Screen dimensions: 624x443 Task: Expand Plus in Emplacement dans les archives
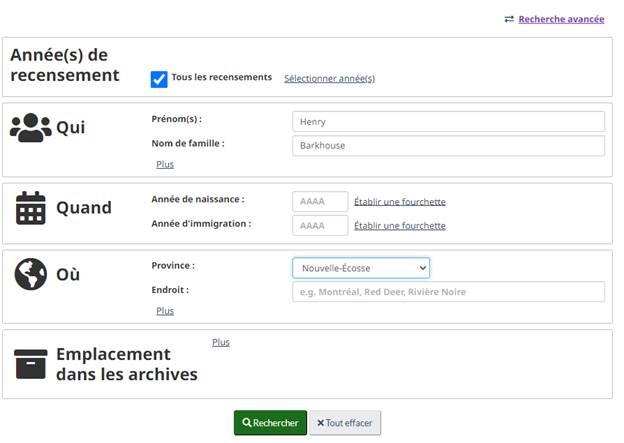(220, 342)
